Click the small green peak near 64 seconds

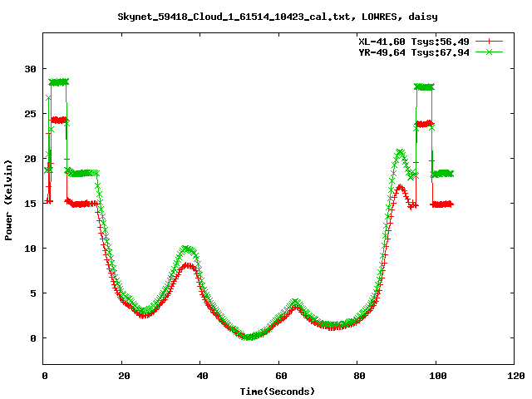point(296,301)
